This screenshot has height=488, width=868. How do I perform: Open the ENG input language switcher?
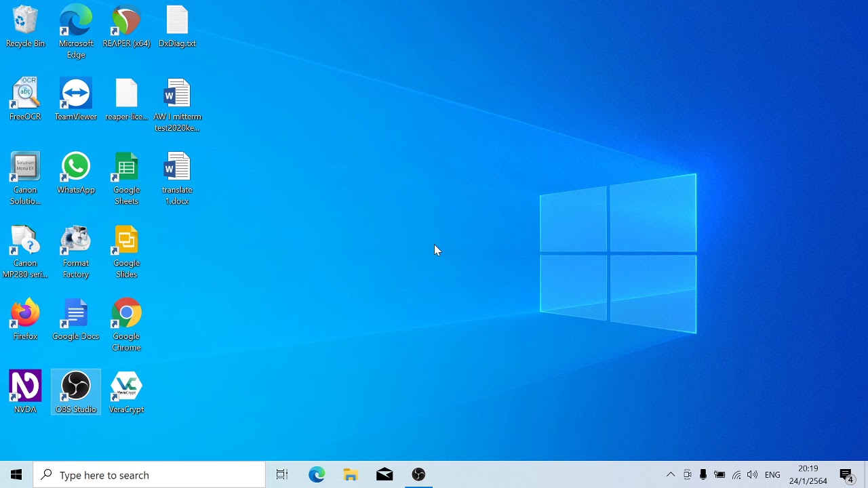click(x=772, y=474)
